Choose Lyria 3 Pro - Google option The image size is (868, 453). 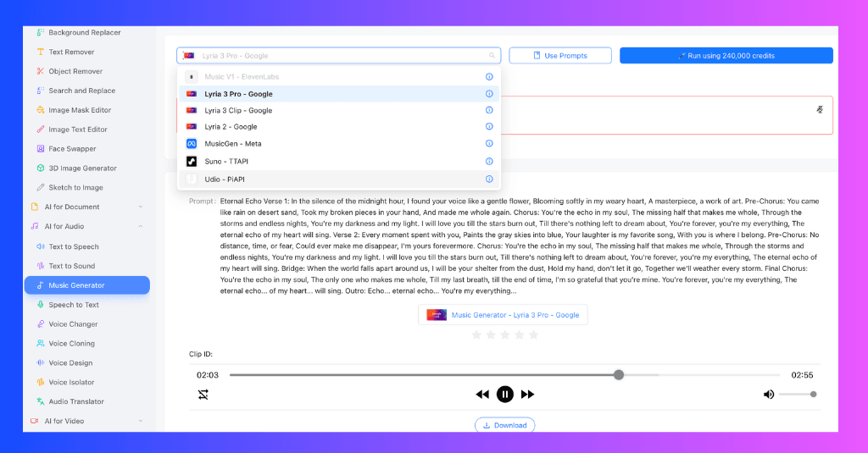point(339,94)
